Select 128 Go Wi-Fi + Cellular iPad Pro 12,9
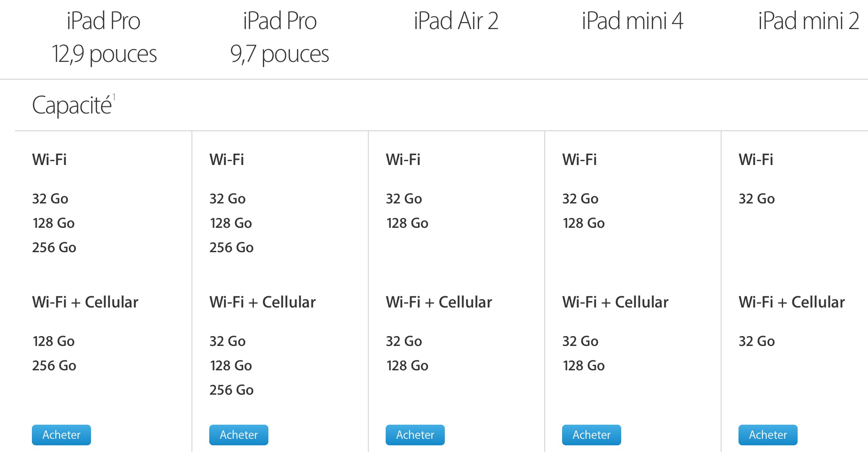Viewport: 868px width, 465px height. pos(53,341)
